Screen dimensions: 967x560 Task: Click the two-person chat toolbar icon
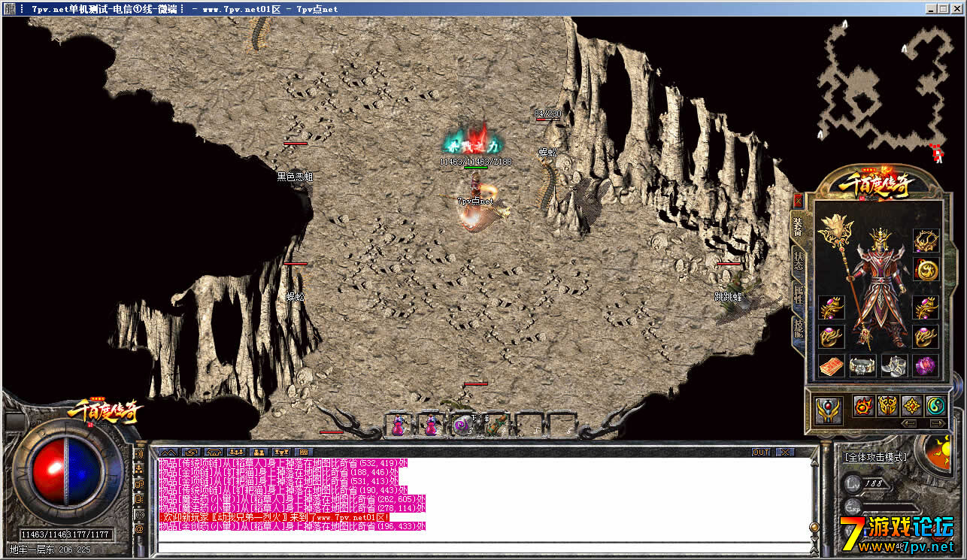tap(259, 453)
